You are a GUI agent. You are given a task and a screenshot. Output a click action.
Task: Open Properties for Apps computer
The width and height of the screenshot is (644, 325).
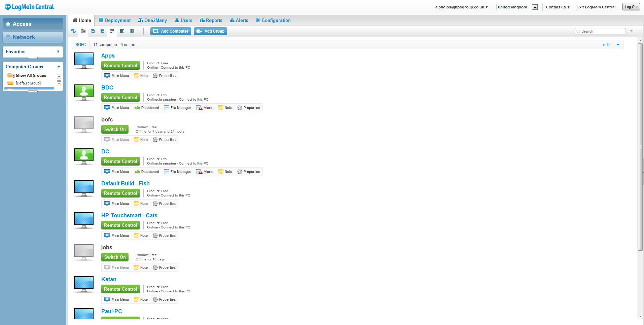pyautogui.click(x=164, y=76)
